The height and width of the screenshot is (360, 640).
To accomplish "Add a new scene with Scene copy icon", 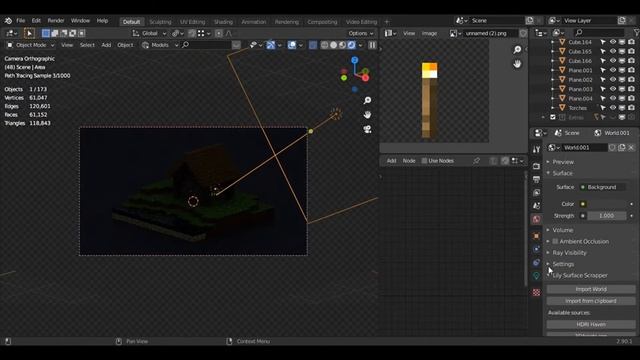I will coord(529,20).
